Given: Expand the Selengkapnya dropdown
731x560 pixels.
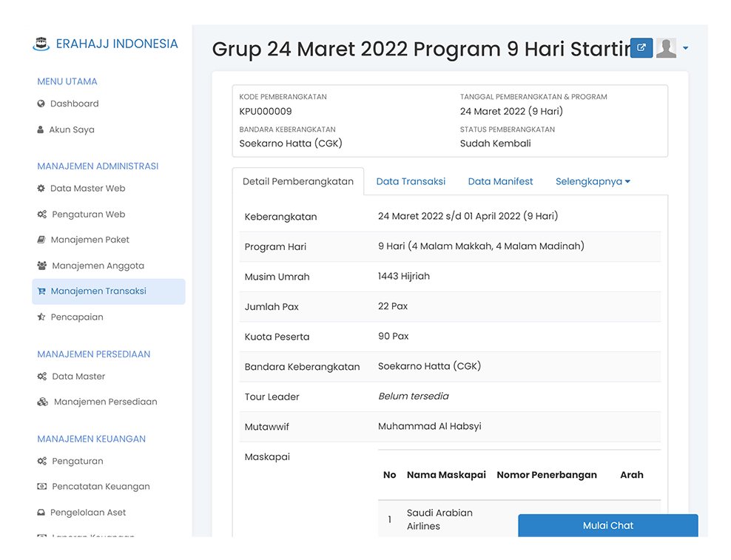Looking at the screenshot, I should pyautogui.click(x=593, y=181).
